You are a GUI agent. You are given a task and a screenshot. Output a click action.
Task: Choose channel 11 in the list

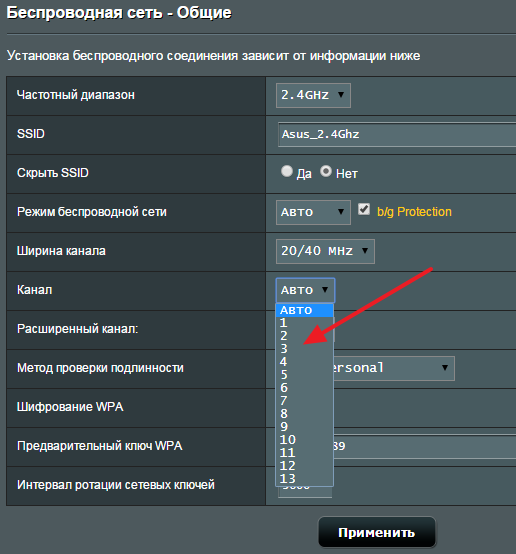coord(304,453)
